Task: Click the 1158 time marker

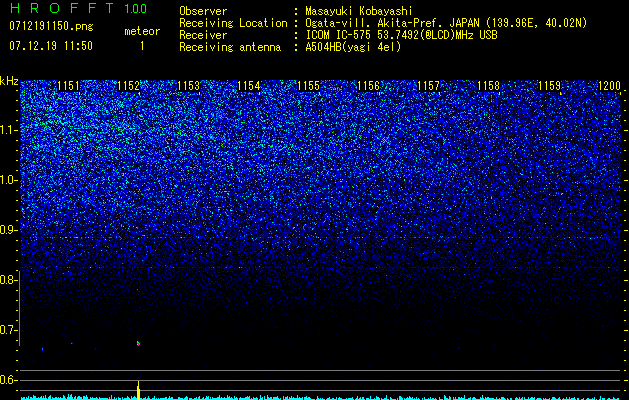Action: click(x=489, y=86)
